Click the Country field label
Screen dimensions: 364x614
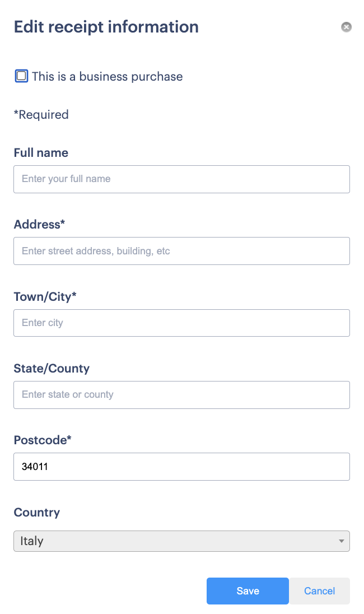click(x=37, y=513)
